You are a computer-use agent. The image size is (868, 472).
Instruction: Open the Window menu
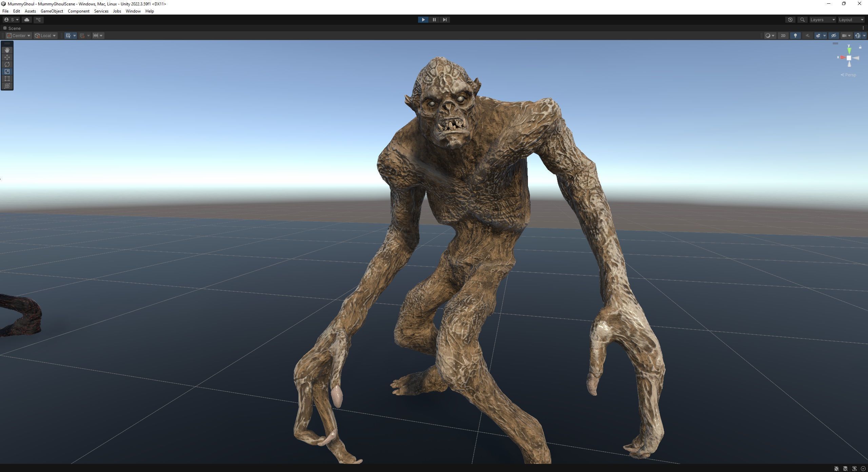pos(133,11)
